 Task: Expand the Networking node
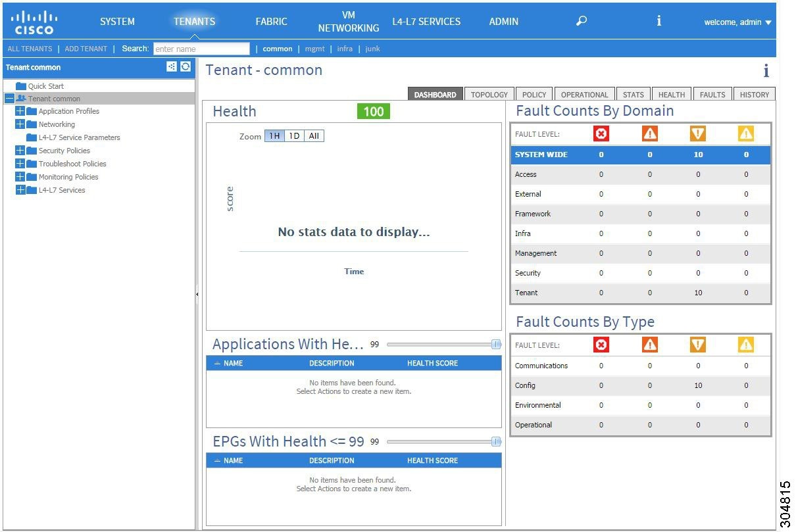(20, 124)
